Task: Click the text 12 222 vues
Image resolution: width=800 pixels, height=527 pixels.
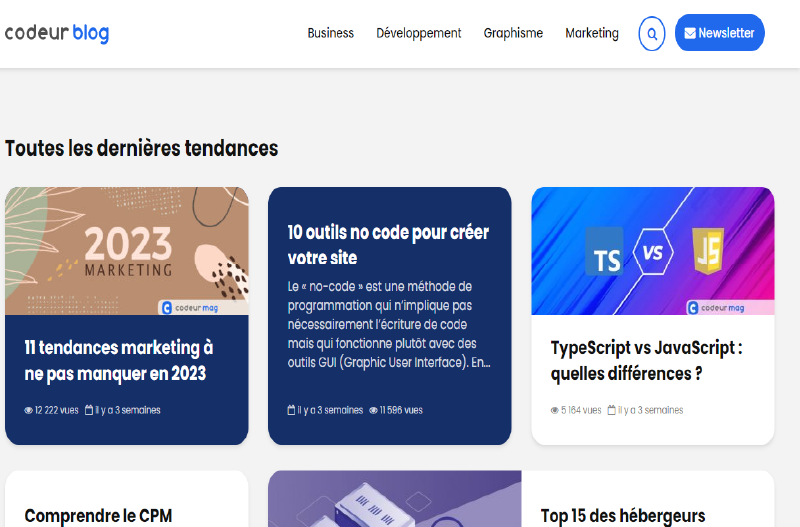Action: tap(57, 410)
